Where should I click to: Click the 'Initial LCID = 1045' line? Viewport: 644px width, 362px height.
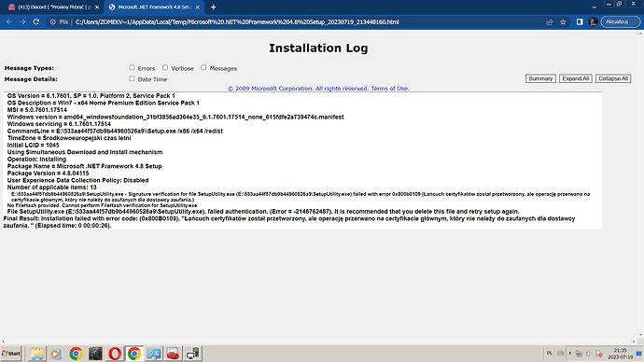[33, 145]
